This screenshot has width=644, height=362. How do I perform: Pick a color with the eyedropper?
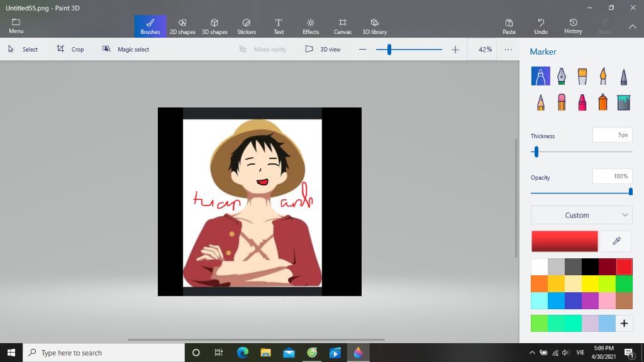[x=616, y=241]
